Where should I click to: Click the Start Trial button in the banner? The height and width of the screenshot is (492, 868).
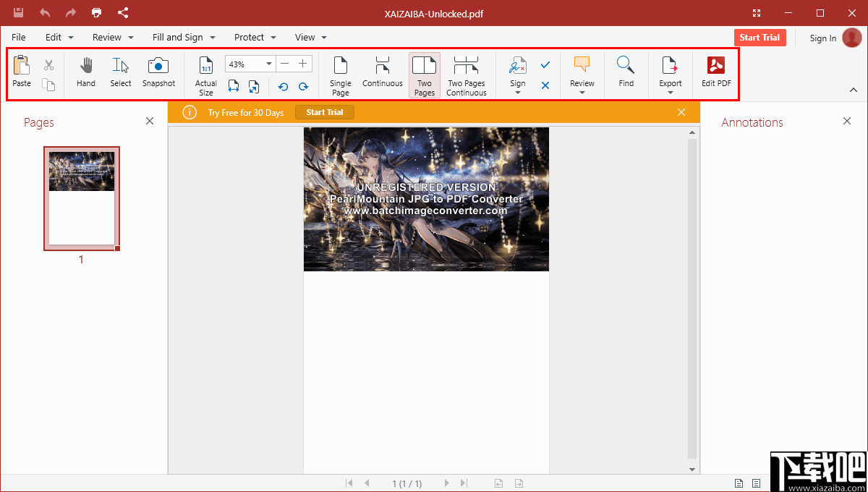325,112
